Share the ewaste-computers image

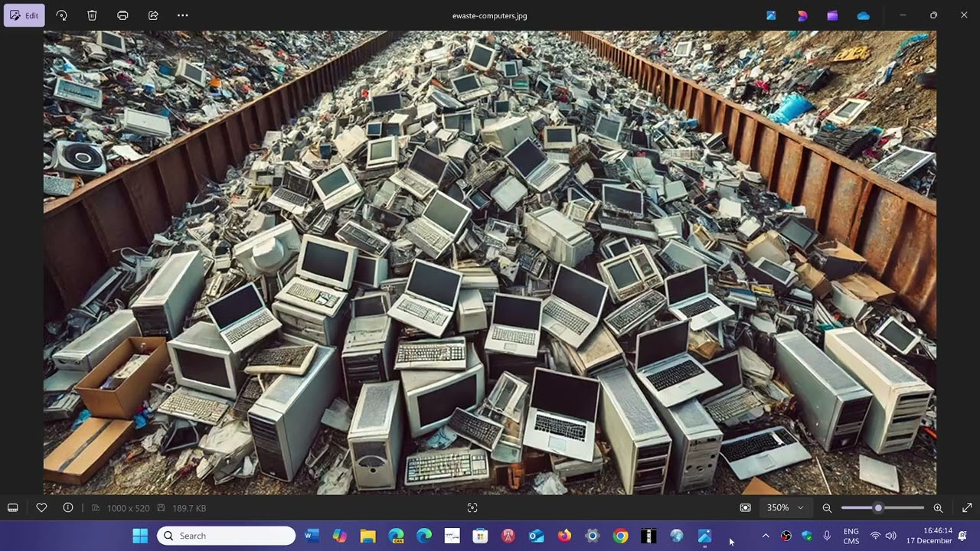(153, 15)
